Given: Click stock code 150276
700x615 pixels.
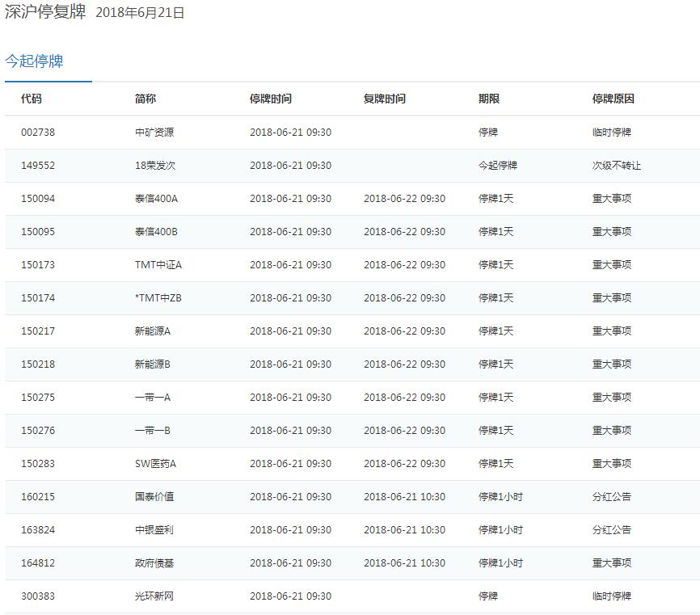Looking at the screenshot, I should click(x=38, y=431).
